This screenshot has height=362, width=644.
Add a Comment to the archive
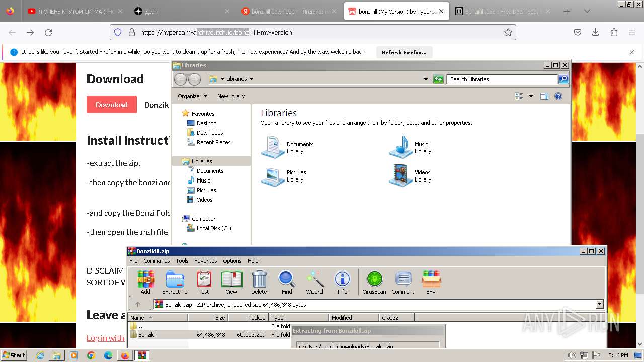[x=403, y=282]
